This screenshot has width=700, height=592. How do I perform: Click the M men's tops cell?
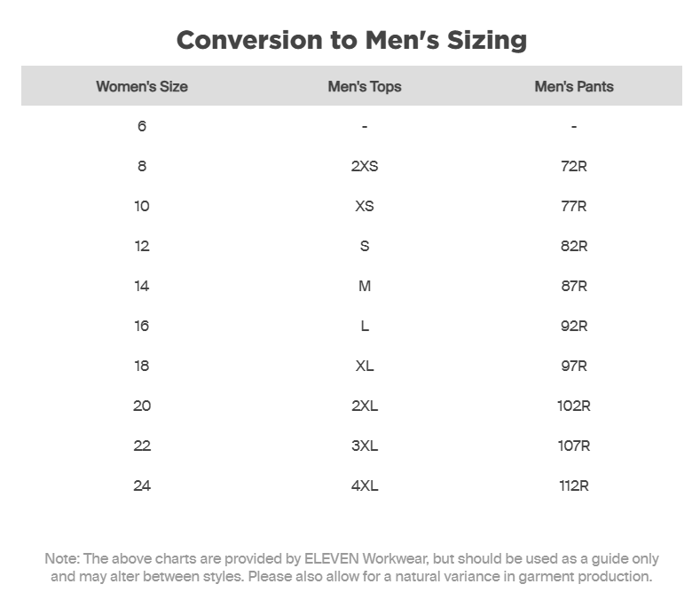coord(365,286)
